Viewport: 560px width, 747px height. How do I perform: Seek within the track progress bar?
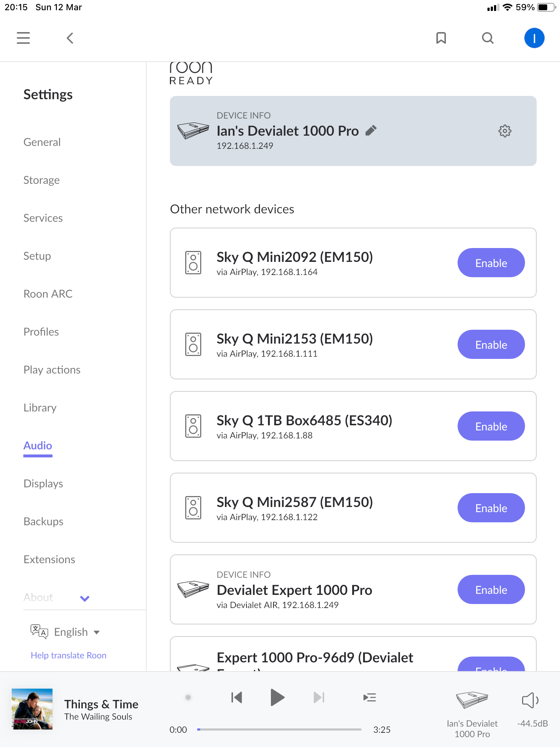click(x=280, y=729)
